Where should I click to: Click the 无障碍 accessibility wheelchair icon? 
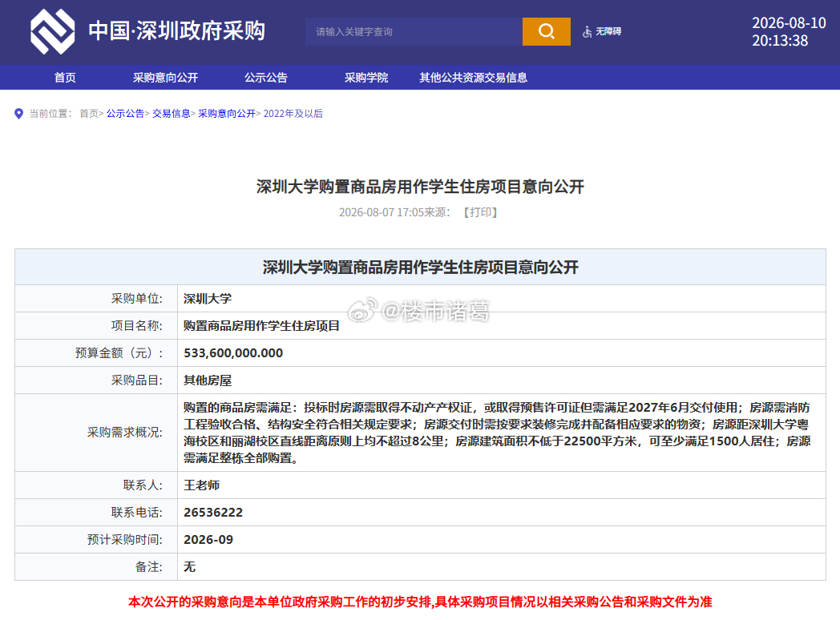click(588, 31)
